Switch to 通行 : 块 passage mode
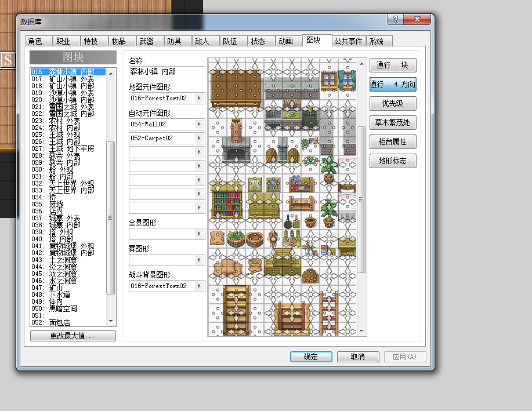 (393, 65)
